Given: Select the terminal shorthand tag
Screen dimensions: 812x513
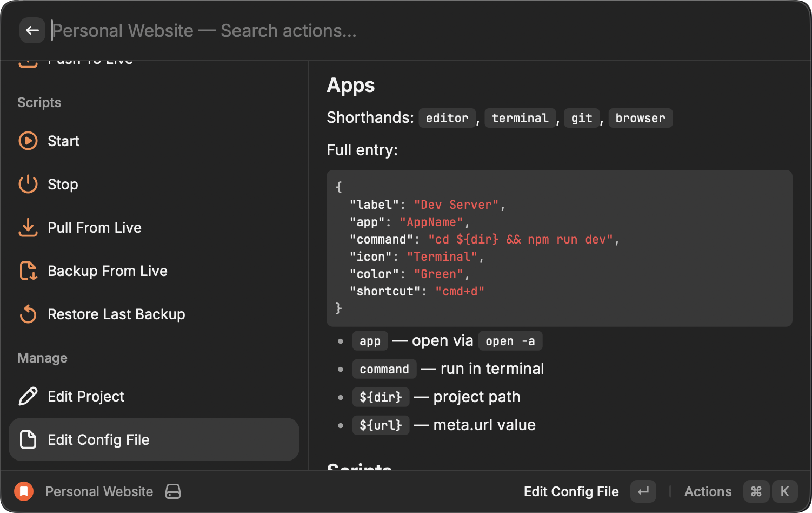Looking at the screenshot, I should point(520,118).
